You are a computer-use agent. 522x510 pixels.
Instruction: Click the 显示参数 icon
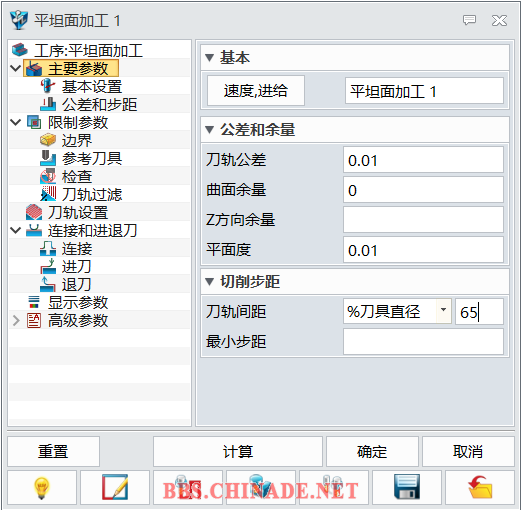[34, 302]
